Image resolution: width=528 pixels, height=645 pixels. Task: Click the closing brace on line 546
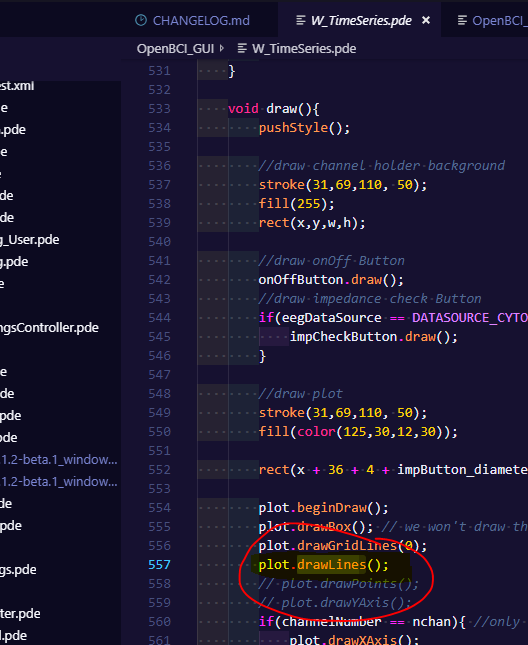point(262,356)
